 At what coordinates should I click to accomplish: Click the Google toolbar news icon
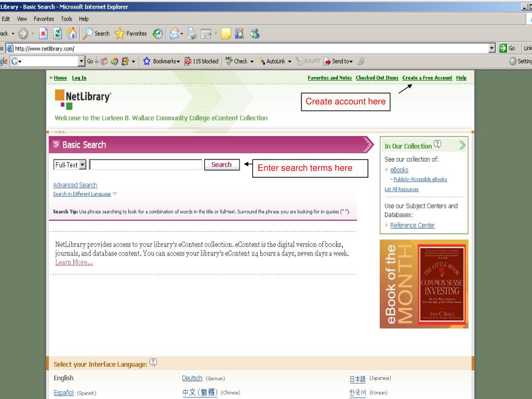click(x=104, y=61)
